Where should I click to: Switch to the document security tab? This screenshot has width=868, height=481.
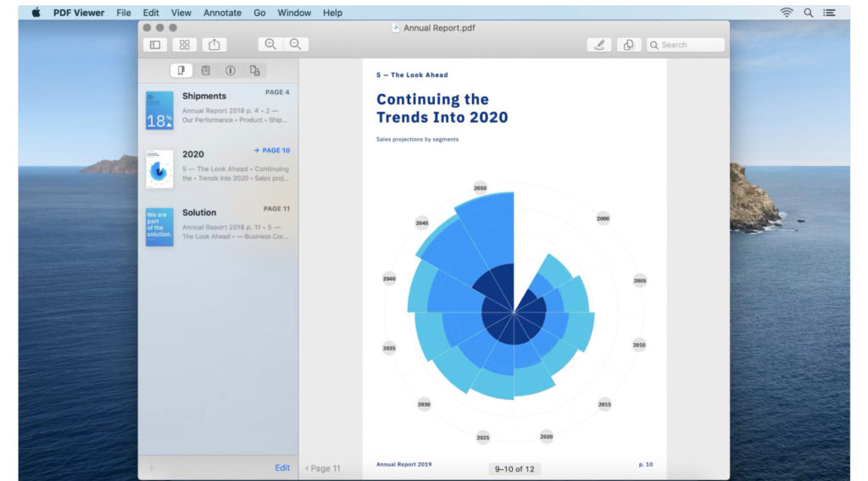254,70
